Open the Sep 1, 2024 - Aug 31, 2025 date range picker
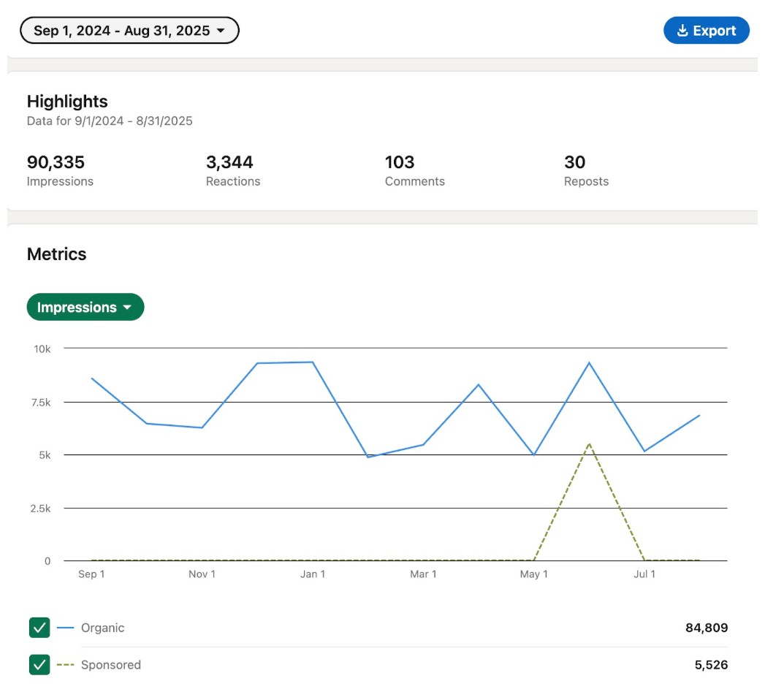 pyautogui.click(x=129, y=31)
